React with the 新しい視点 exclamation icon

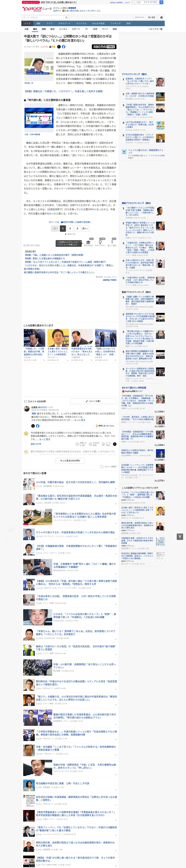point(112,242)
